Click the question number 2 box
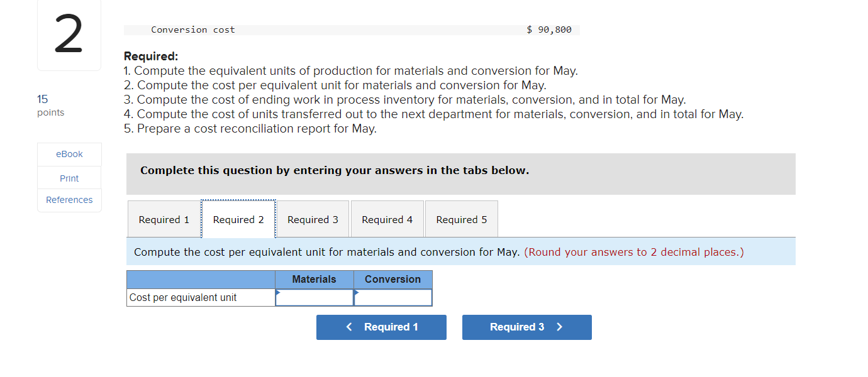This screenshot has height=377, width=868. point(69,36)
